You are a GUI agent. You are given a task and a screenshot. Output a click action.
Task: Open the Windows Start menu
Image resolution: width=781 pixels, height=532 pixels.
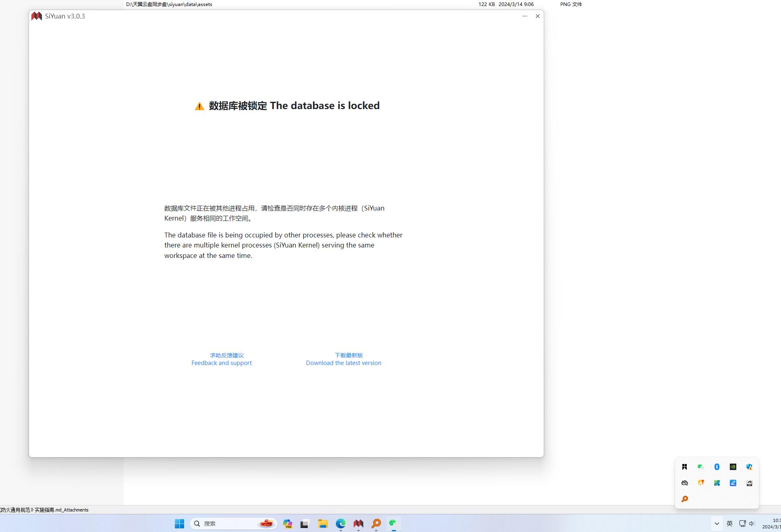[179, 524]
